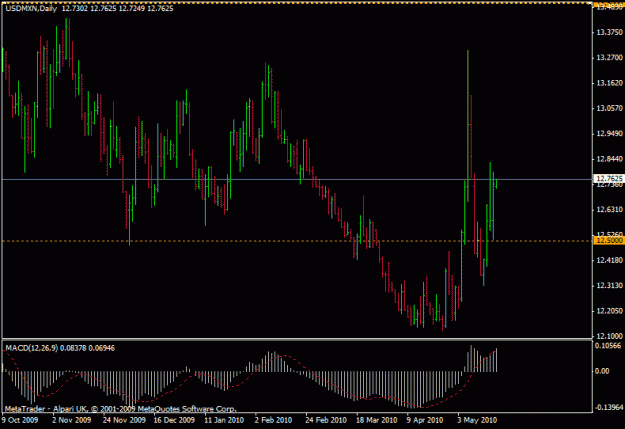Click the 2 Feb 2010 date label
The image size is (625, 429).
273,420
